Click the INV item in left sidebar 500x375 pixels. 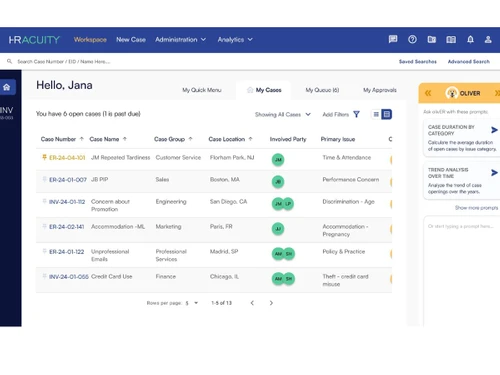point(7,112)
